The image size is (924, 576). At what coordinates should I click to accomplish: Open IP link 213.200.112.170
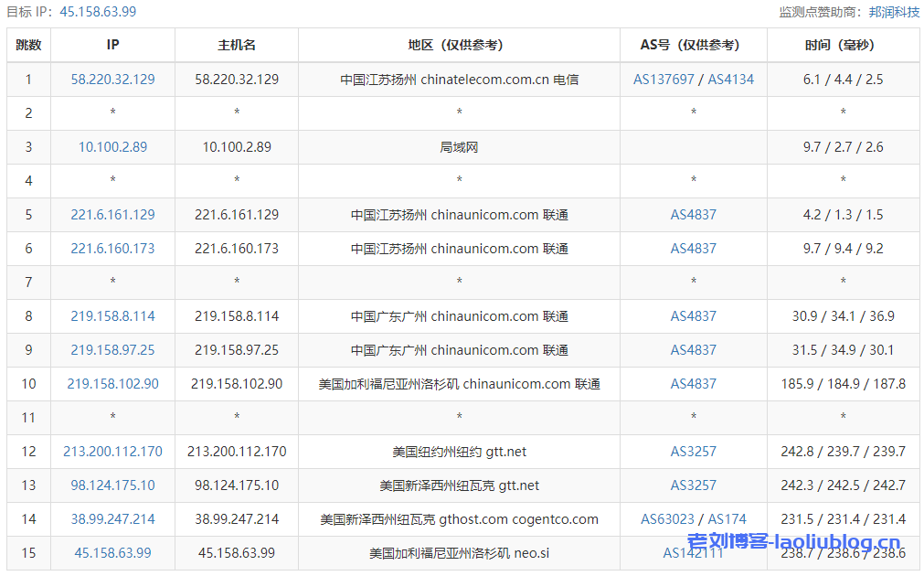112,452
